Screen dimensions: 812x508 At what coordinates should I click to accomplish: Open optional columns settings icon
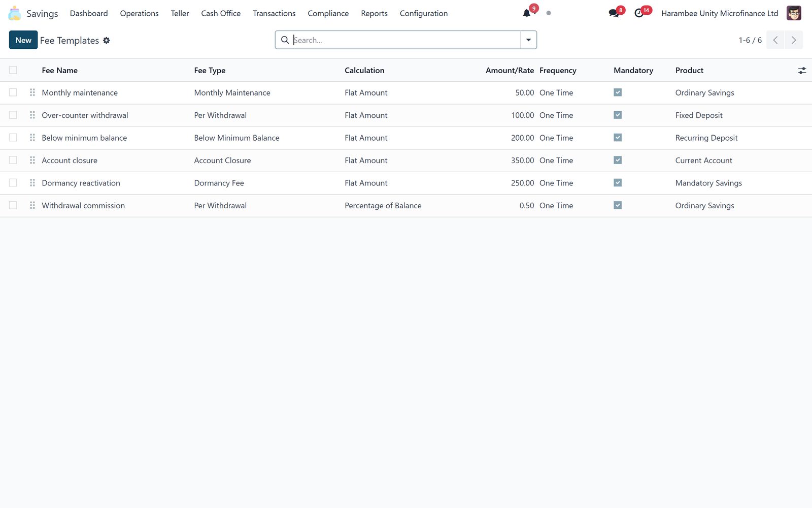pyautogui.click(x=802, y=71)
